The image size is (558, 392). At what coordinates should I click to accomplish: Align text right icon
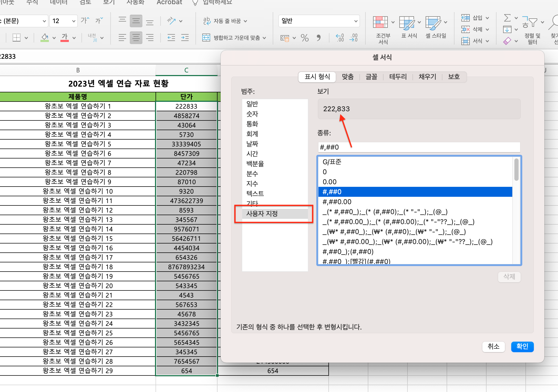pyautogui.click(x=150, y=38)
